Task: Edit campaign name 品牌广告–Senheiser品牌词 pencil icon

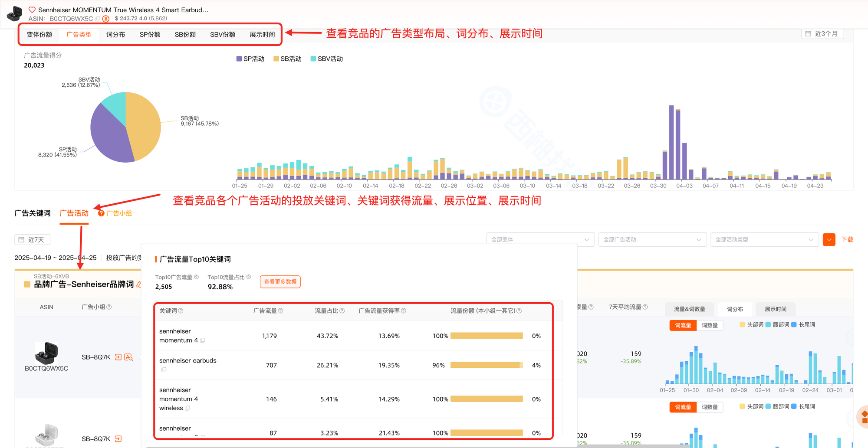Action: point(139,284)
